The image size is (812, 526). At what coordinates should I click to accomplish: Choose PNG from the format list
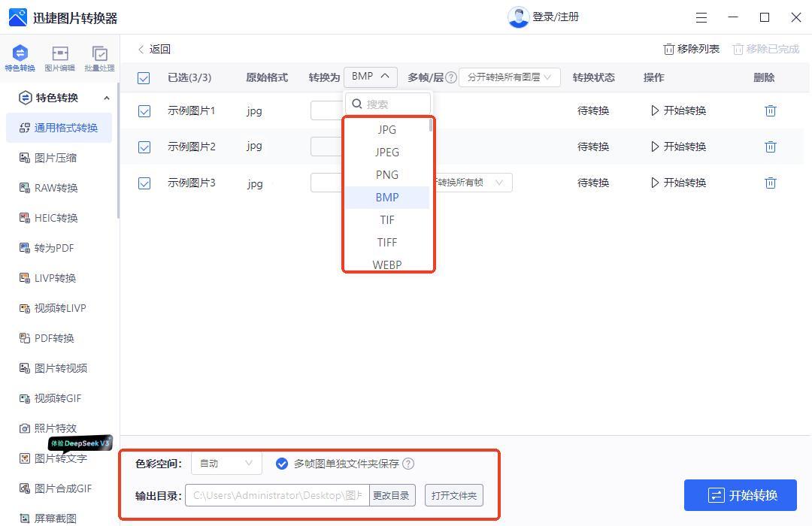click(387, 175)
